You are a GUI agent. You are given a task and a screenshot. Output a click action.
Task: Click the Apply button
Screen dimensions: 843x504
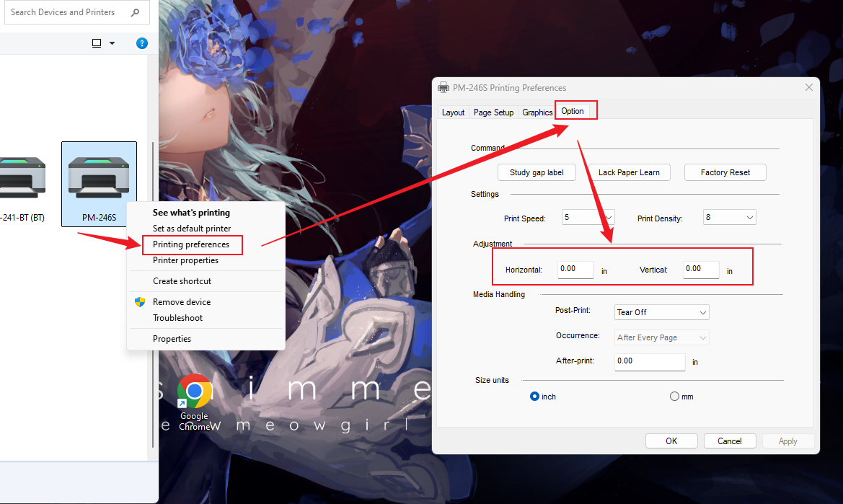click(x=787, y=441)
